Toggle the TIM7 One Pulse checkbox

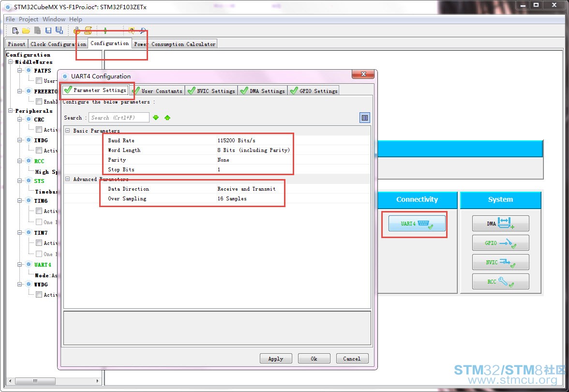click(x=39, y=254)
